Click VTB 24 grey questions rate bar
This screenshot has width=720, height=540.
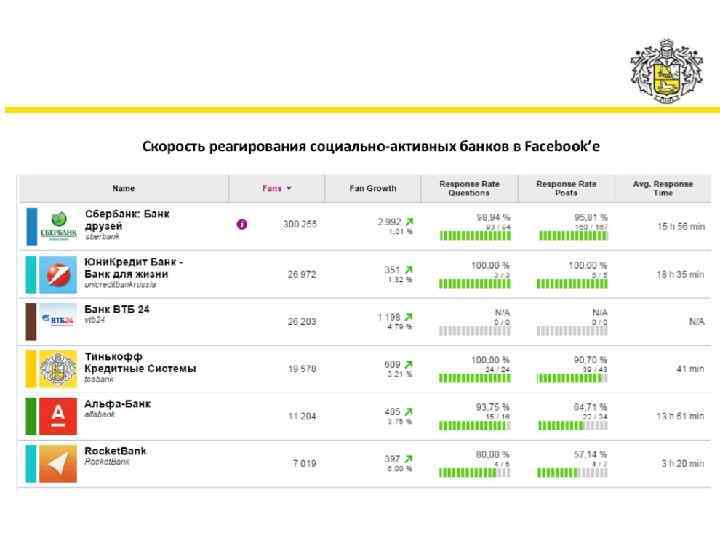pos(474,331)
